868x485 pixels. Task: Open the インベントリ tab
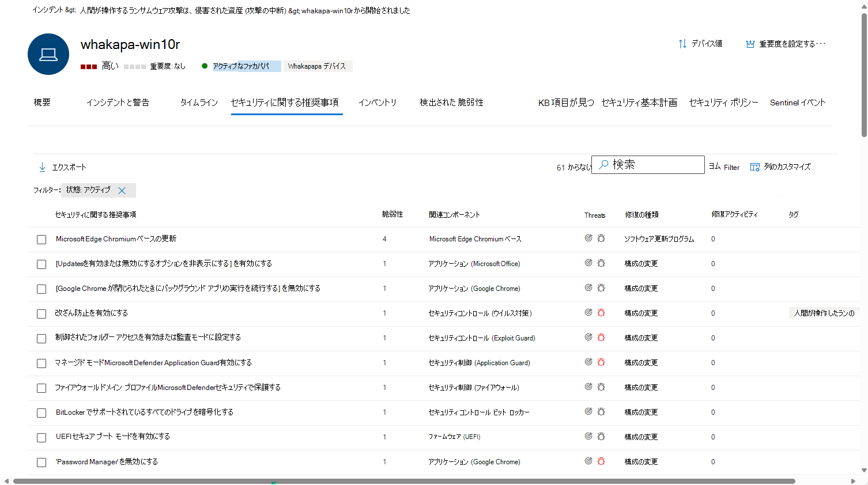pyautogui.click(x=378, y=103)
